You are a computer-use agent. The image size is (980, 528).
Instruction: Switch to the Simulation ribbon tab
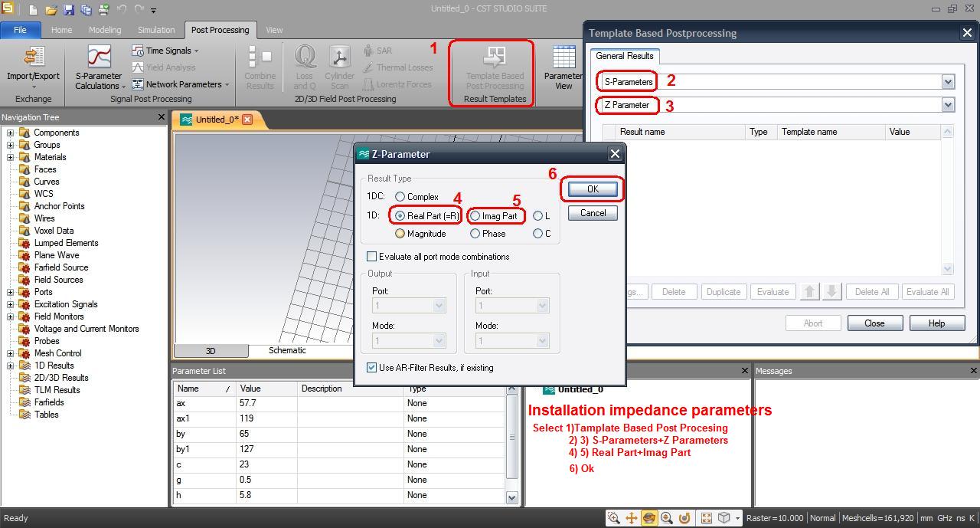point(156,30)
